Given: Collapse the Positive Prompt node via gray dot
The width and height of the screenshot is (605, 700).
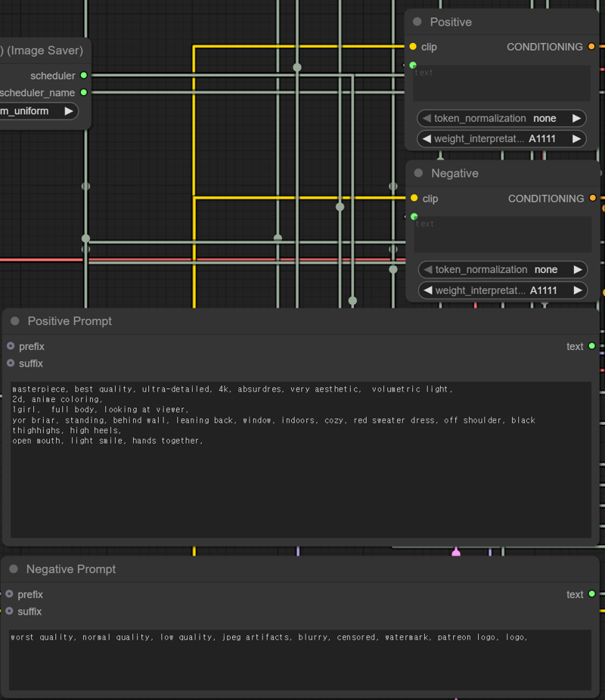Looking at the screenshot, I should (x=14, y=321).
